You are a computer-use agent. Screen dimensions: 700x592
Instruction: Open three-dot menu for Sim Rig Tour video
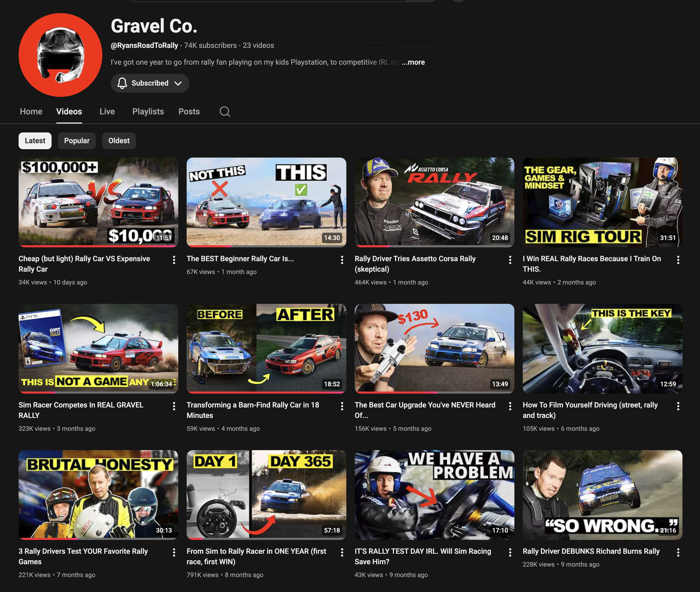tap(678, 260)
